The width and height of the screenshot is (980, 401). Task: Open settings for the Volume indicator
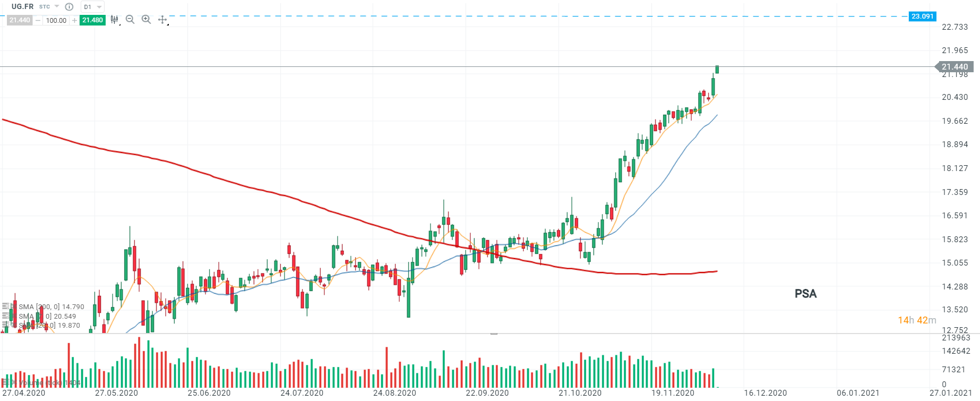[5, 382]
